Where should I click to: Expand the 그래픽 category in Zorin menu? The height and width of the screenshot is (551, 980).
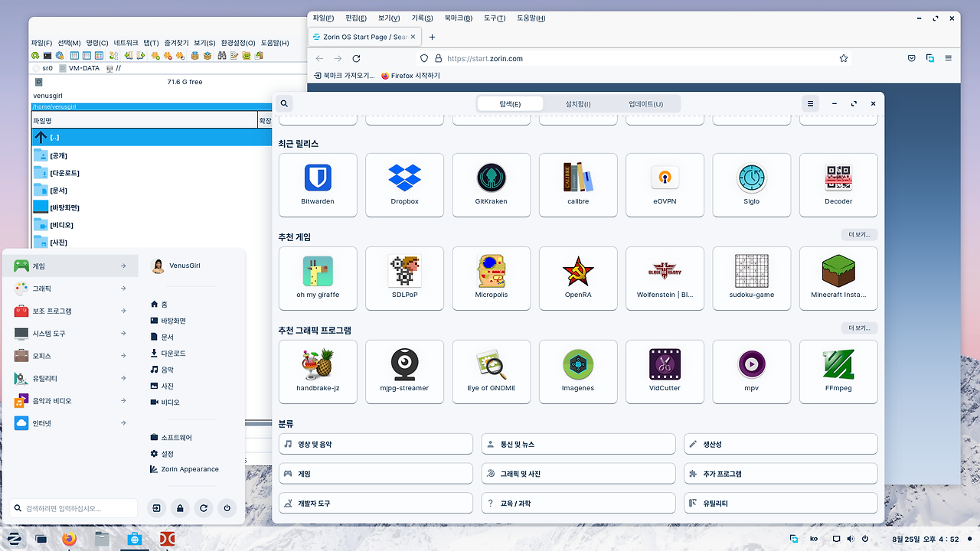point(70,289)
